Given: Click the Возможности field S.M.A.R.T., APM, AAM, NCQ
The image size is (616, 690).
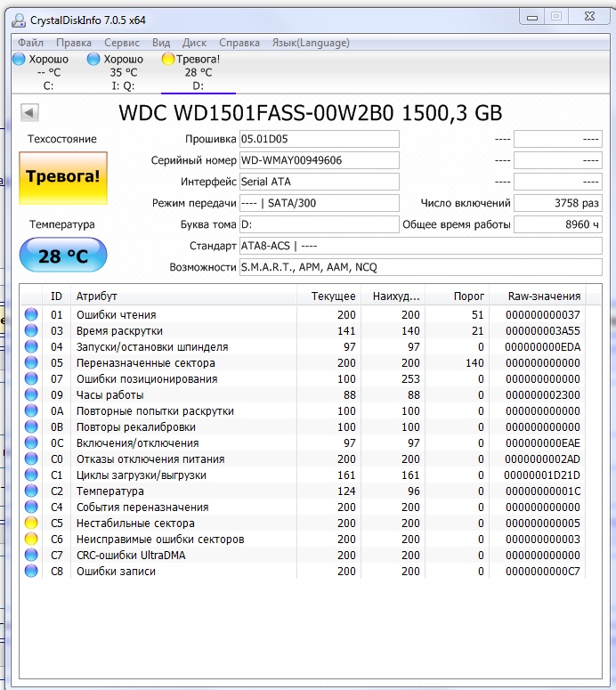Looking at the screenshot, I should click(421, 267).
